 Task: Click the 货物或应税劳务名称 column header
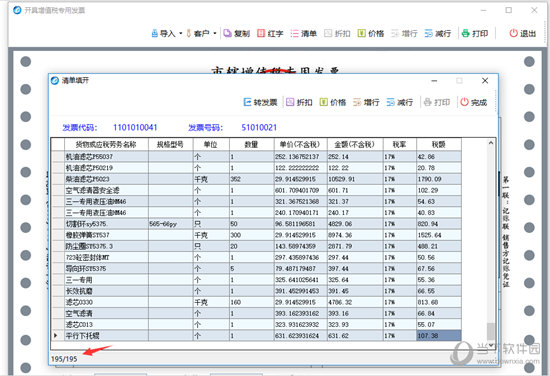click(x=106, y=144)
